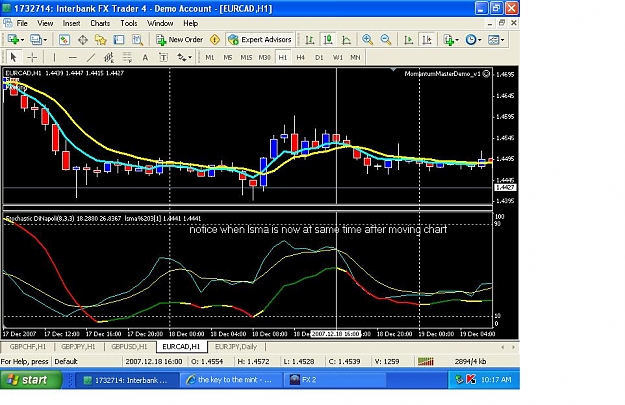Expand the Indicators dropdown arrow
The image size is (625, 405).
(x=457, y=40)
